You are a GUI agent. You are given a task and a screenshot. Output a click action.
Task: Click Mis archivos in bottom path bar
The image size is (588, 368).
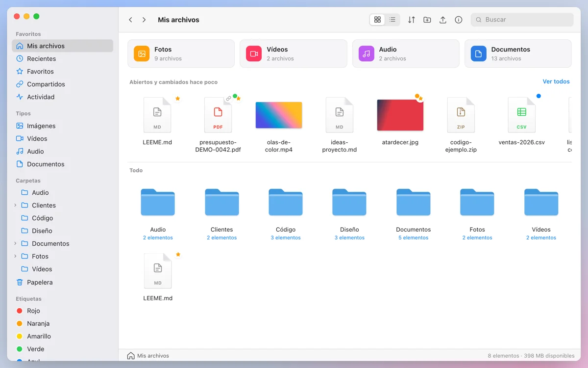(x=148, y=356)
